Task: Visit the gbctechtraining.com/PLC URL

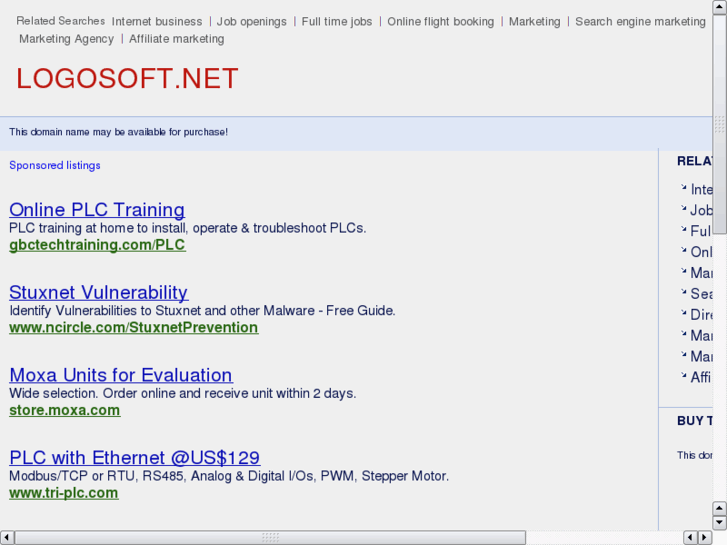Action: click(x=97, y=245)
